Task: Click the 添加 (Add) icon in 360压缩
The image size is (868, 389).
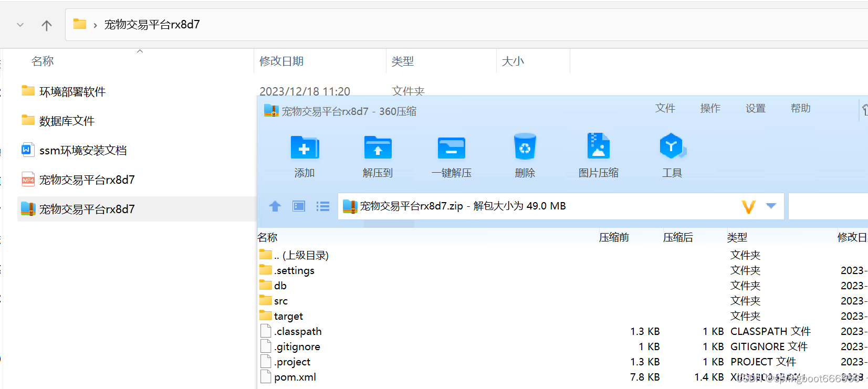Action: tap(305, 148)
